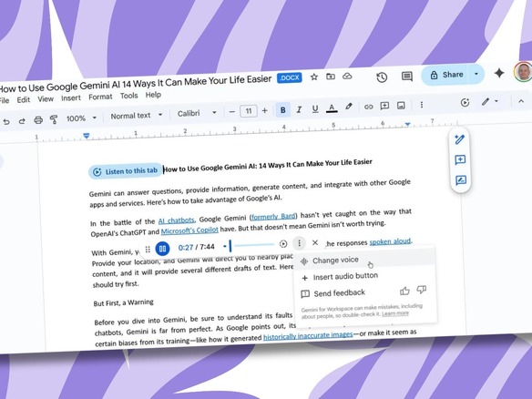Move document to another folder
Screen dimensions: 532x399
(331, 77)
